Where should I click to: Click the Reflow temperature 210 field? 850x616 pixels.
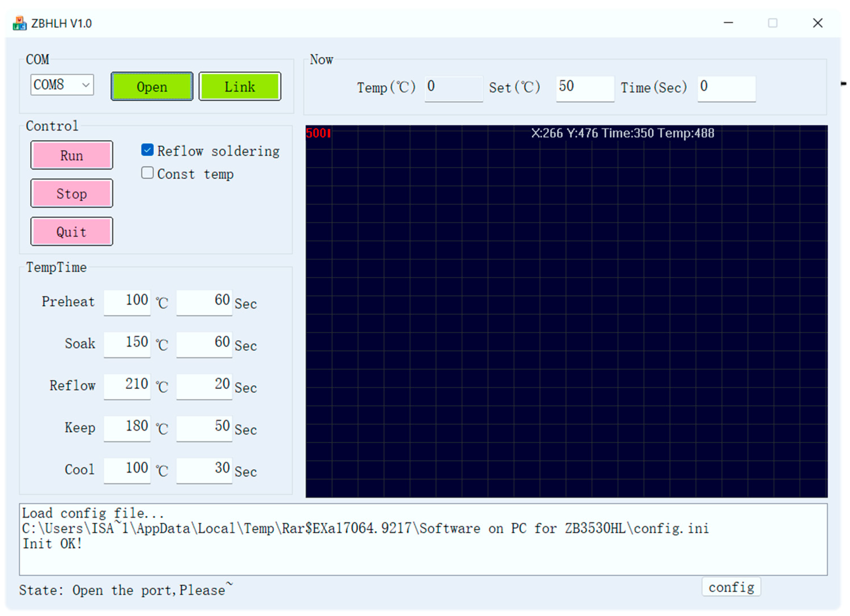click(x=128, y=386)
